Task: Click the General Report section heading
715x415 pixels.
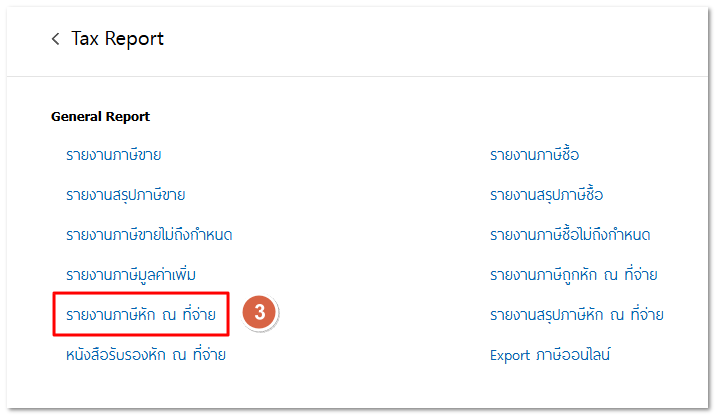Action: tap(100, 117)
